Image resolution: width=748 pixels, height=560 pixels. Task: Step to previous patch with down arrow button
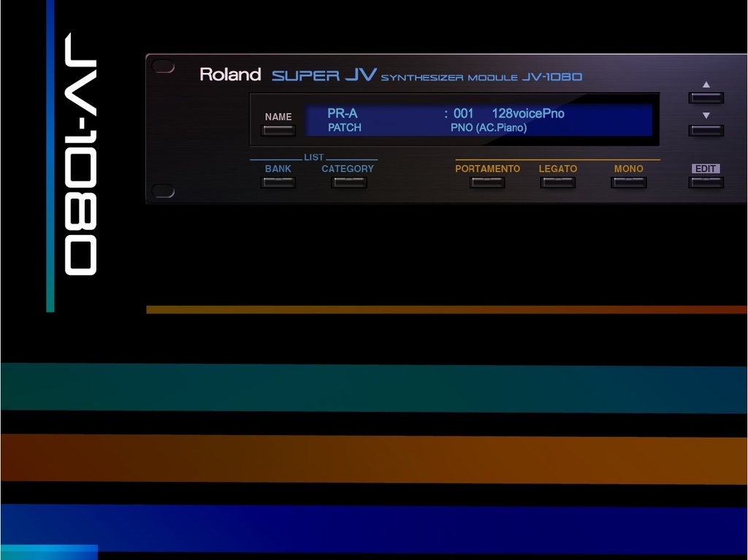tap(706, 130)
